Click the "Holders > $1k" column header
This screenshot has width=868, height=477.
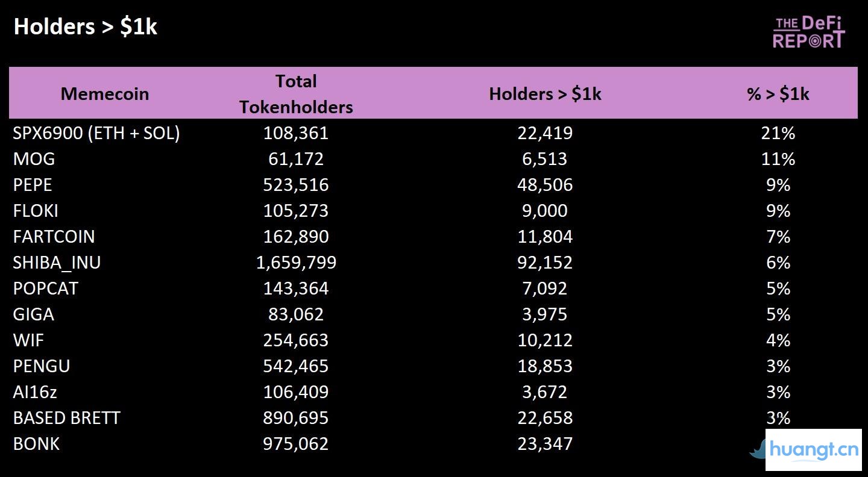point(545,94)
